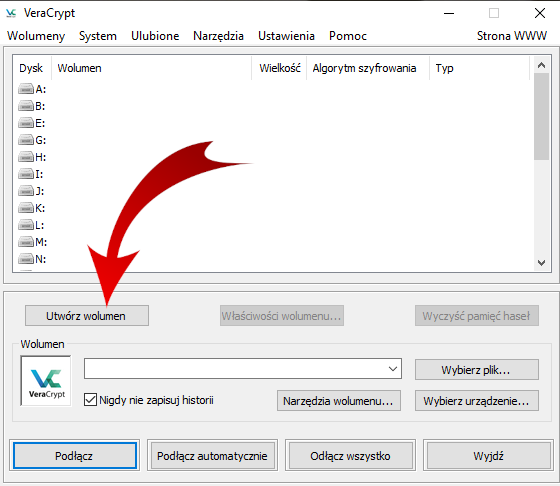Image resolution: width=560 pixels, height=486 pixels.
Task: Minimize the VeraCrypt window
Action: coord(449,14)
